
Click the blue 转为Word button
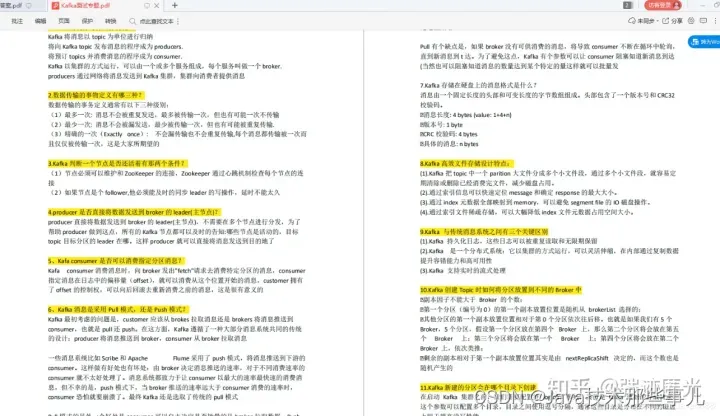[x=704, y=42]
